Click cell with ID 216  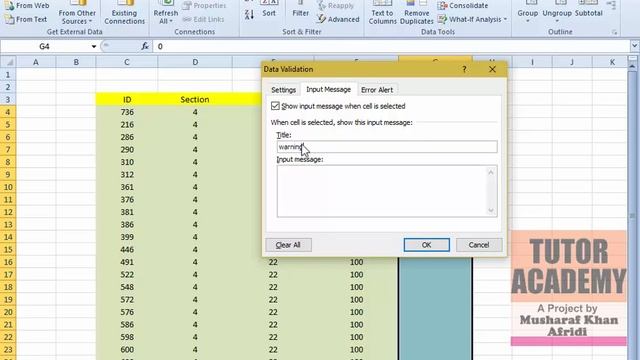(127, 125)
